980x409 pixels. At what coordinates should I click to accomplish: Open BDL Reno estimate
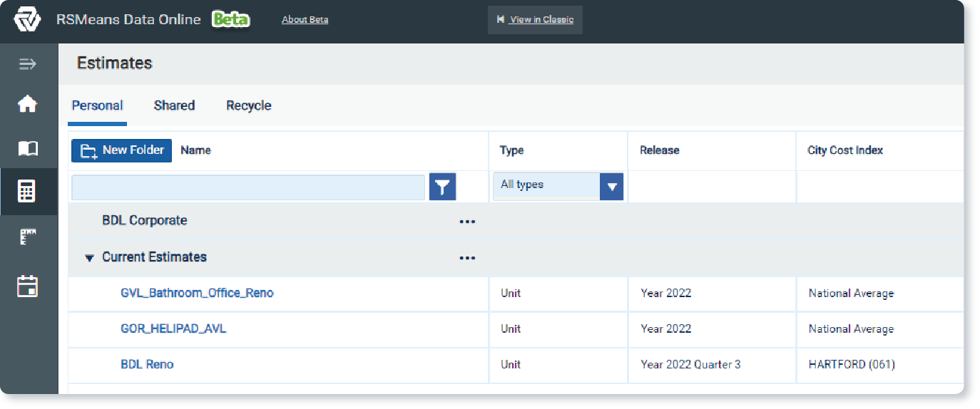pyautogui.click(x=147, y=364)
